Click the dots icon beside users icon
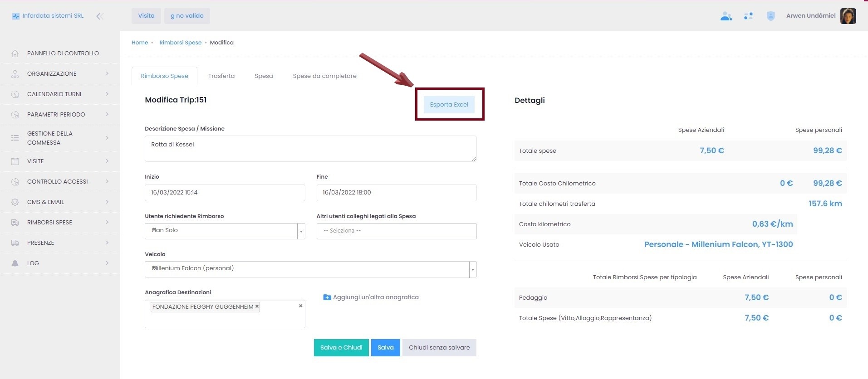 click(x=748, y=16)
